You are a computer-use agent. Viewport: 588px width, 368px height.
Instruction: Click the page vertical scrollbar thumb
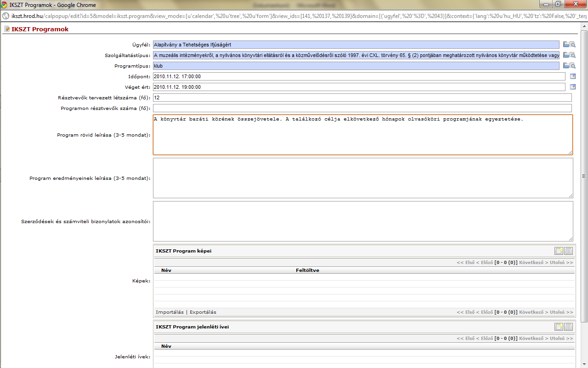tap(584, 176)
